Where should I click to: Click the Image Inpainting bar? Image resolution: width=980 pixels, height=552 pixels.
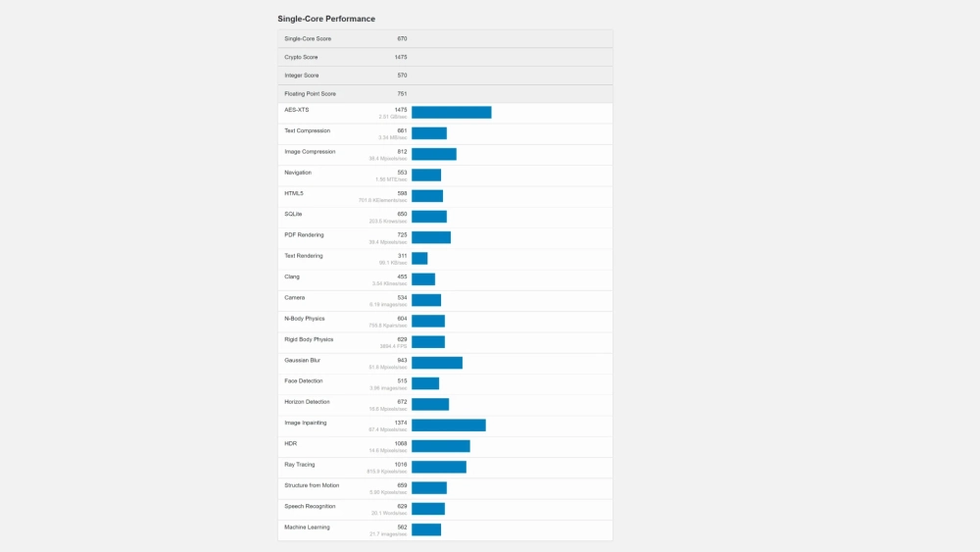click(x=448, y=426)
